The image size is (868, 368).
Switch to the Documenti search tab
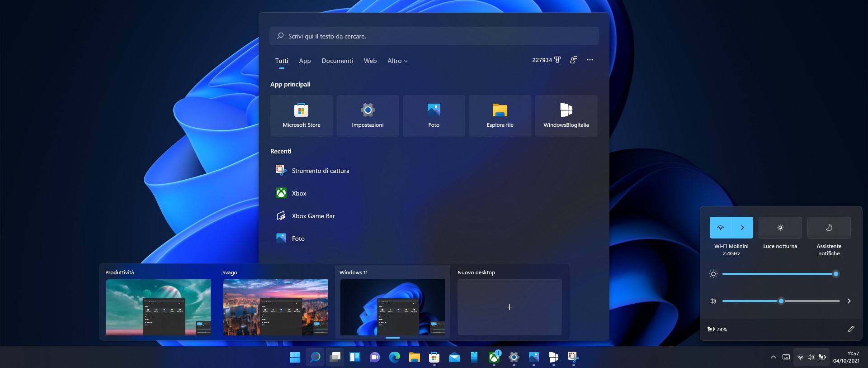(x=337, y=61)
